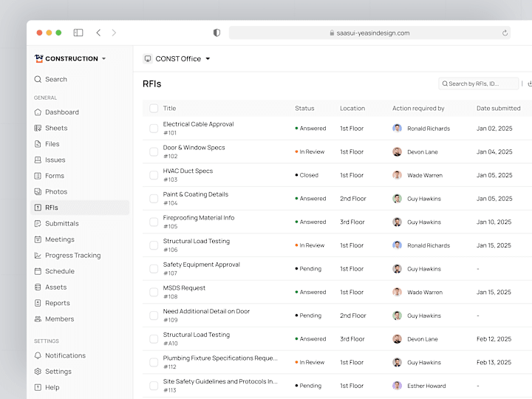The image size is (532, 399).
Task: Check the MSDS Request row checkbox
Action: tap(154, 292)
